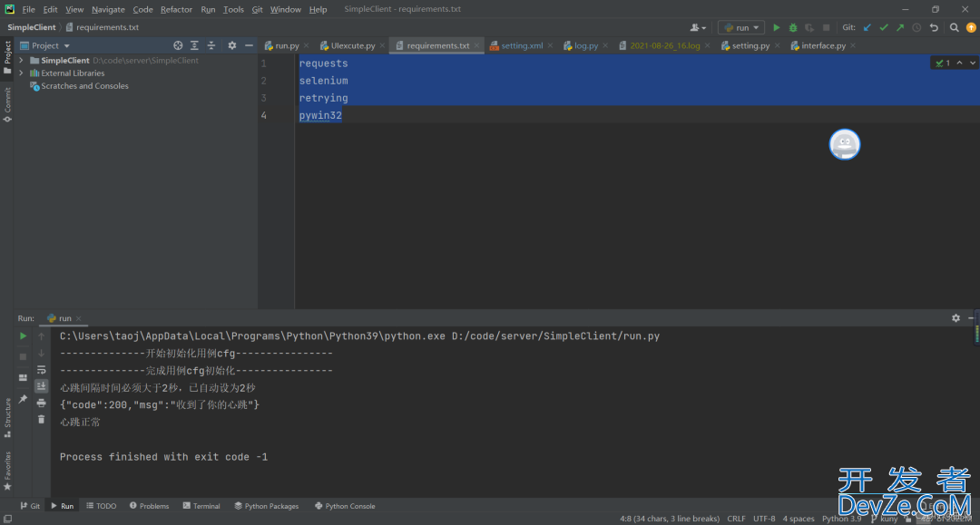
Task: Jump to the previous highlighted problem arrow
Action: tap(959, 63)
